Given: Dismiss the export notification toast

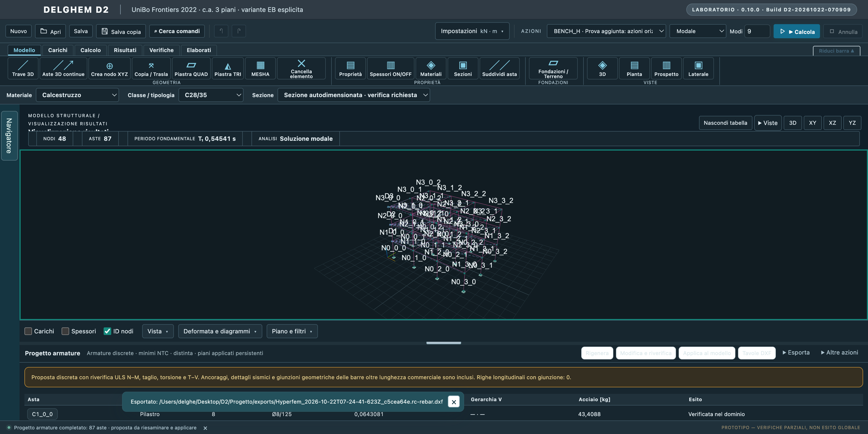Looking at the screenshot, I should pos(454,402).
